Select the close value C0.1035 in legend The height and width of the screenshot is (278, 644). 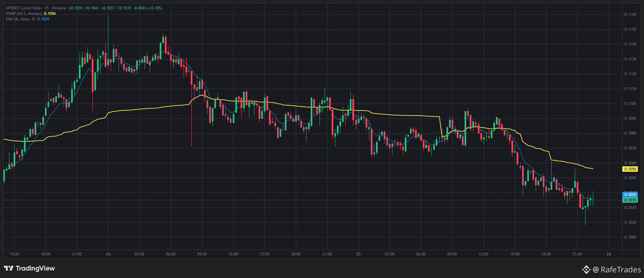124,8
